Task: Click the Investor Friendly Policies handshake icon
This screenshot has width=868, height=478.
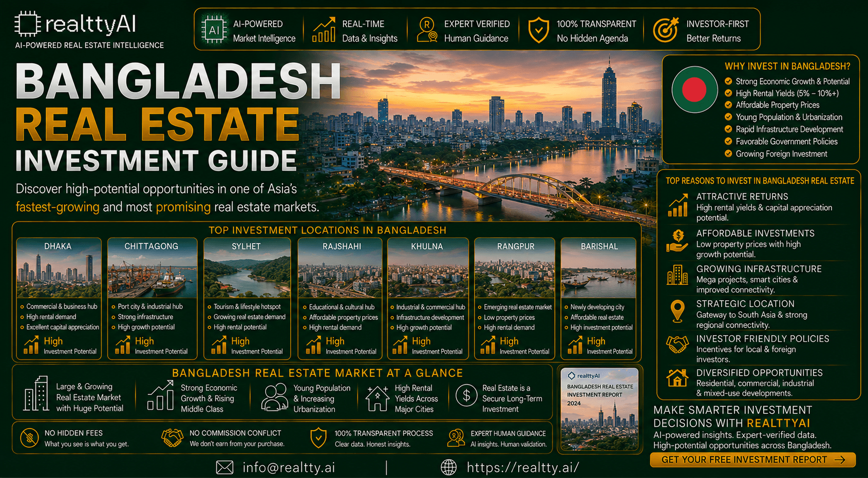Action: click(677, 344)
